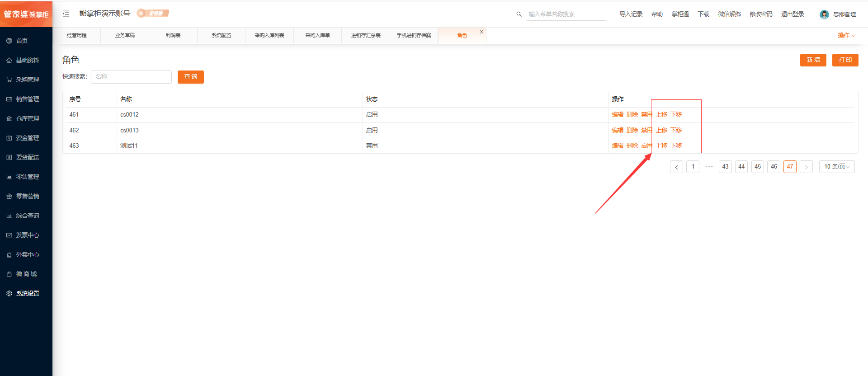
Task: Click 修改密码 in the header
Action: [x=761, y=14]
